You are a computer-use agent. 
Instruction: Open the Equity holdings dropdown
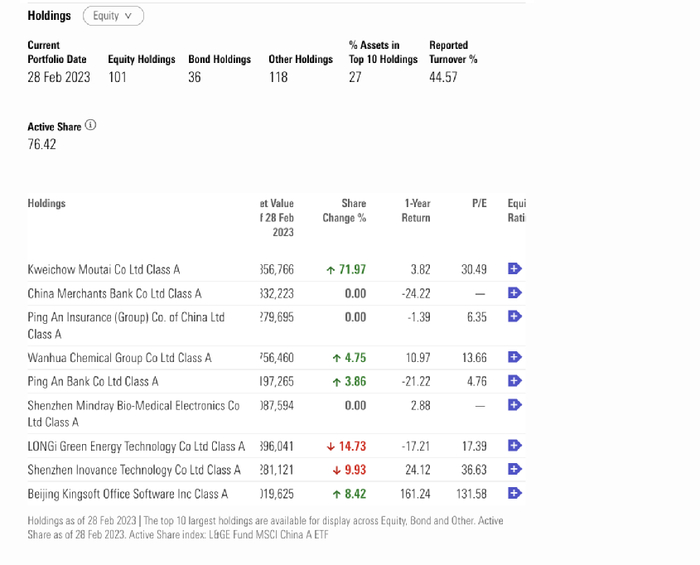click(113, 16)
